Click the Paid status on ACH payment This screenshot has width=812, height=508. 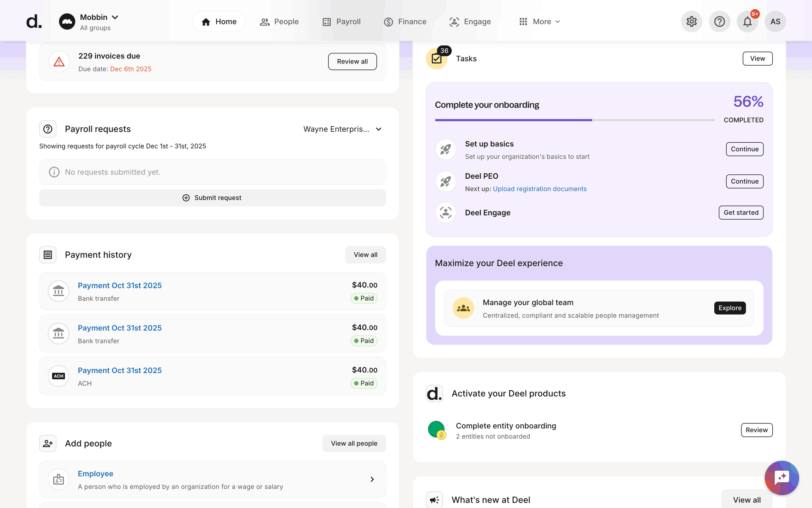364,383
